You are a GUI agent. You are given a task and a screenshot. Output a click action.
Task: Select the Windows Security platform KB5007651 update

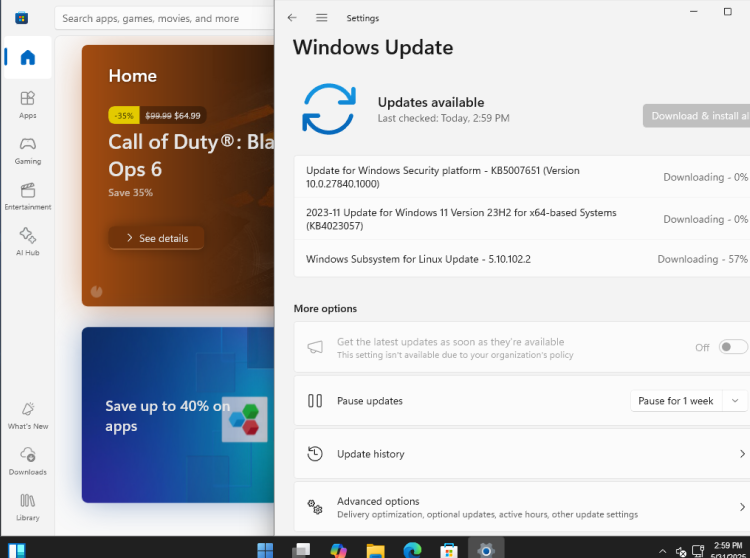pos(522,177)
